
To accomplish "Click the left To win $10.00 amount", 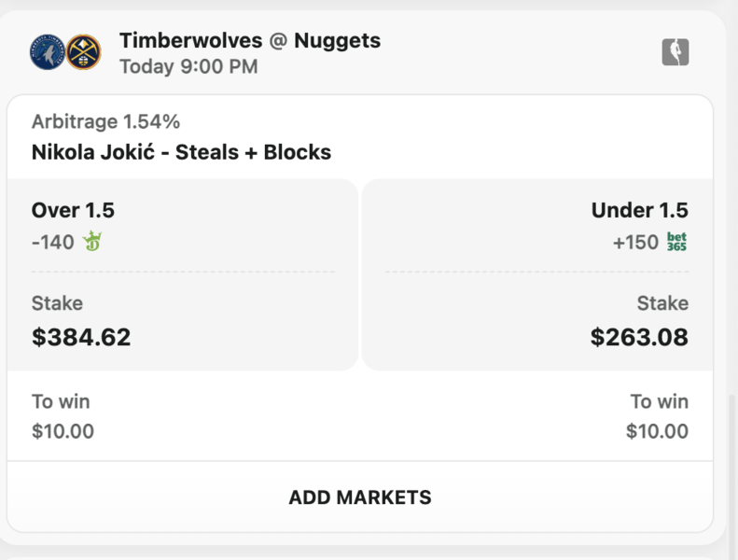I will [x=63, y=431].
